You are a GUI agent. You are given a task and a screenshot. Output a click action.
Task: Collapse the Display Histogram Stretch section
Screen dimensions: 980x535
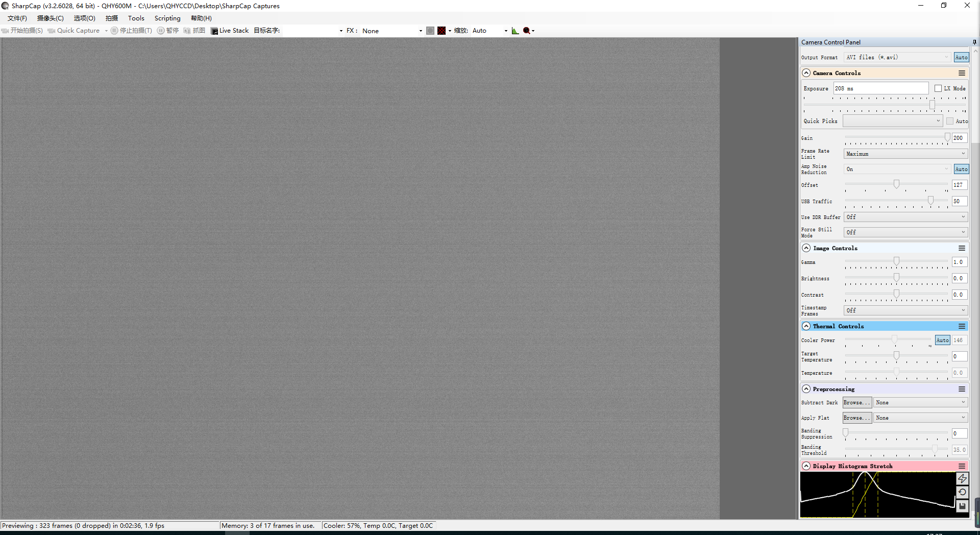(x=806, y=466)
